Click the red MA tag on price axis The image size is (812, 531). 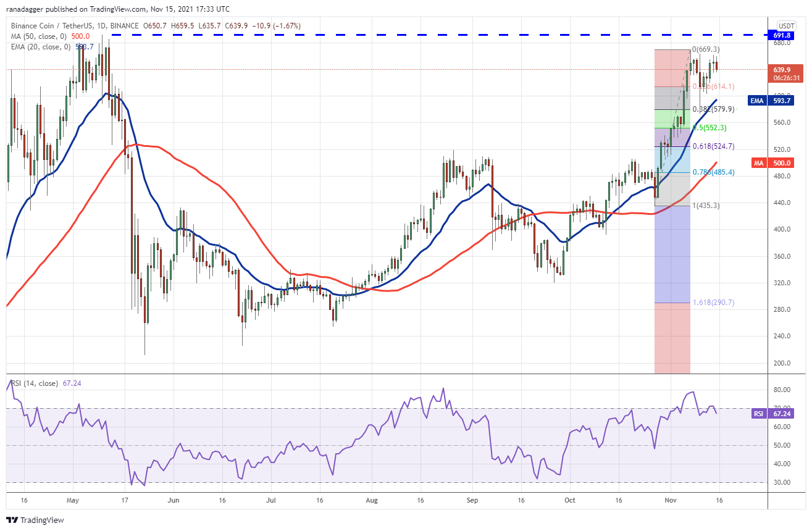tap(760, 162)
